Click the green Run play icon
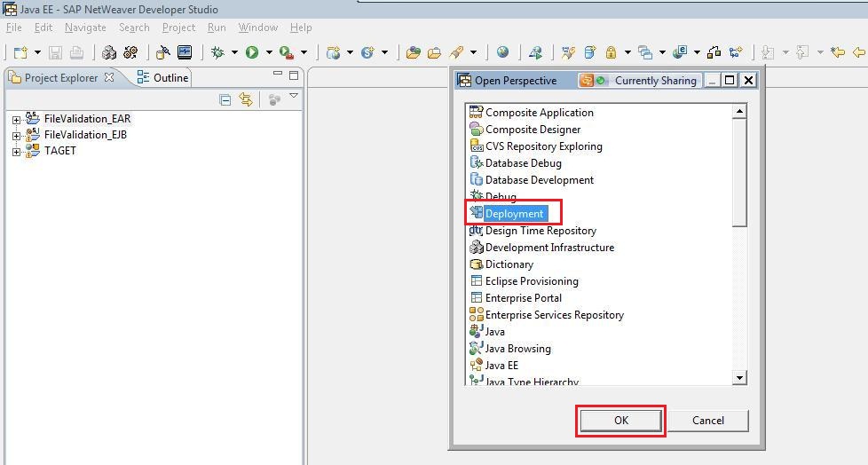 252,52
